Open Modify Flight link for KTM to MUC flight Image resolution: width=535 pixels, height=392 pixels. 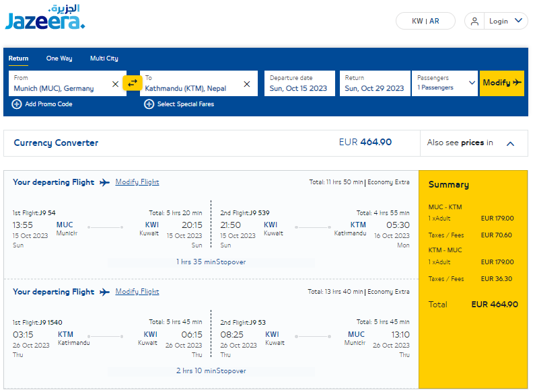137,292
